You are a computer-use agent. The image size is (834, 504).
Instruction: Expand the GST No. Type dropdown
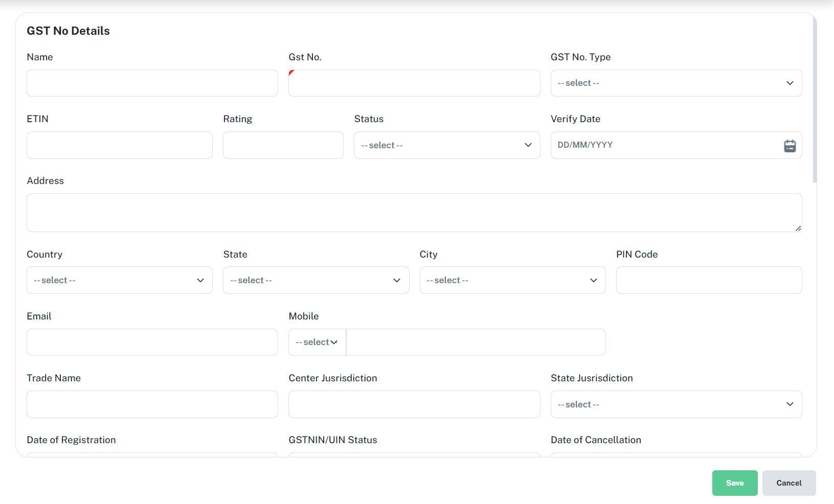click(675, 83)
